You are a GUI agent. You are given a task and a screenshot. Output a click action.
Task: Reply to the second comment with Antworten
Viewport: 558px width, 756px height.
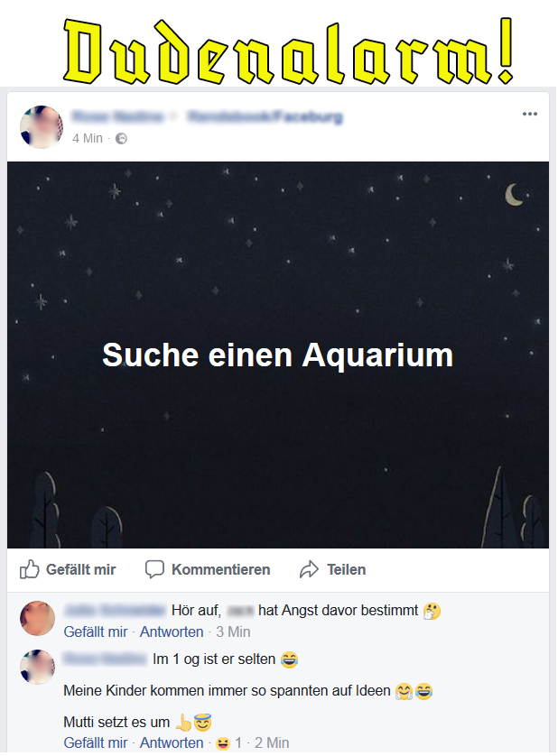pos(172,743)
